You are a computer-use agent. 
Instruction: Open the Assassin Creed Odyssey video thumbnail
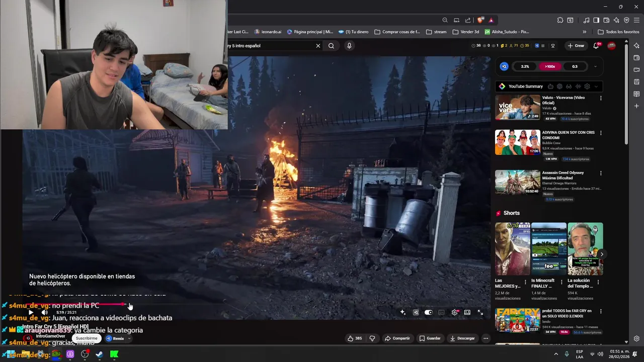click(x=518, y=182)
